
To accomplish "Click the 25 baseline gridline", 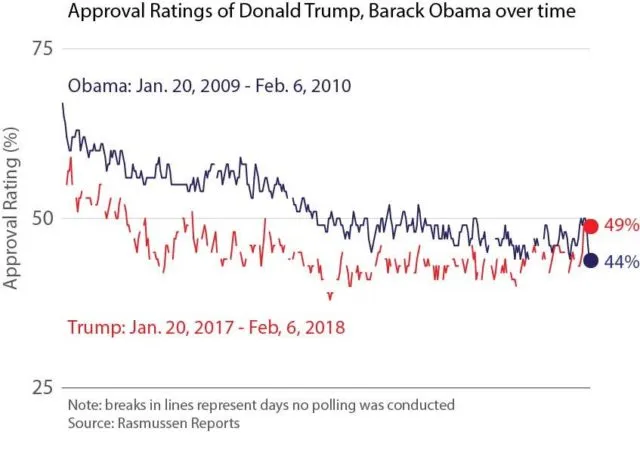I will 326,387.
